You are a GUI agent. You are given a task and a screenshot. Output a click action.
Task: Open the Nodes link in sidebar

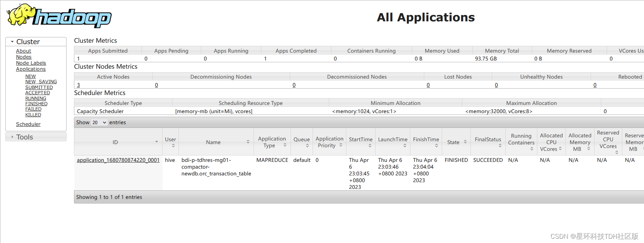click(x=23, y=57)
